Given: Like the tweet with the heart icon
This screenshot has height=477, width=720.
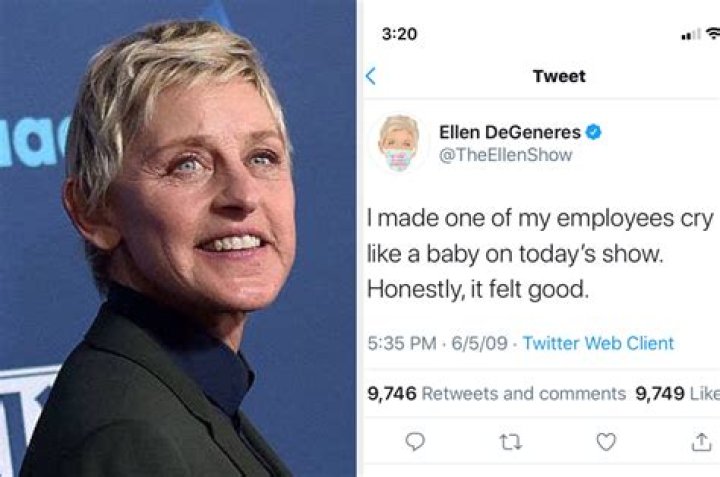Looking at the screenshot, I should click(606, 441).
